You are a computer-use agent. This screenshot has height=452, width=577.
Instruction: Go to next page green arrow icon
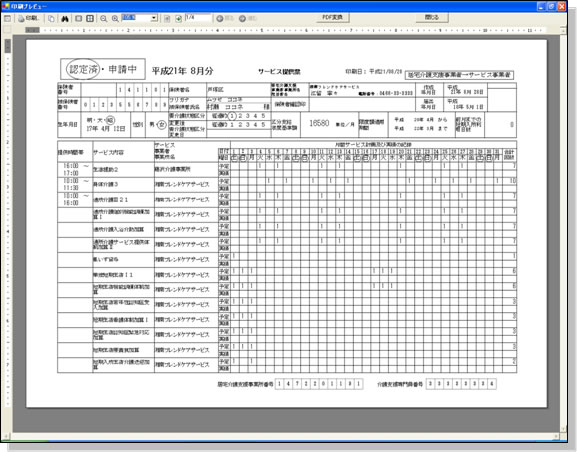(x=178, y=18)
